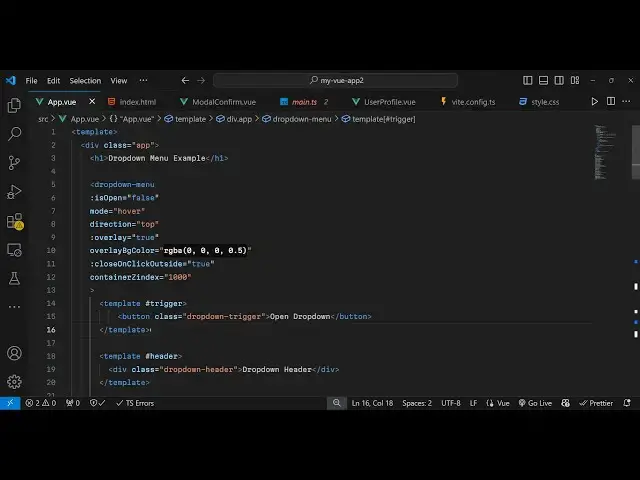Open the Run and Debug view
Screen dimensions: 640x480
14,192
